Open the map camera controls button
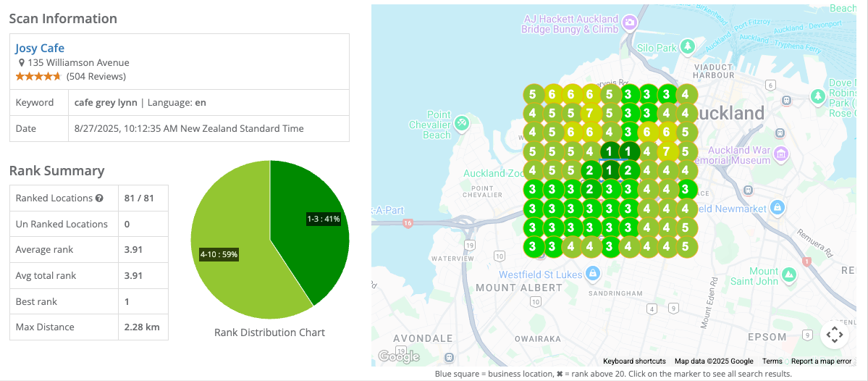 pyautogui.click(x=834, y=335)
